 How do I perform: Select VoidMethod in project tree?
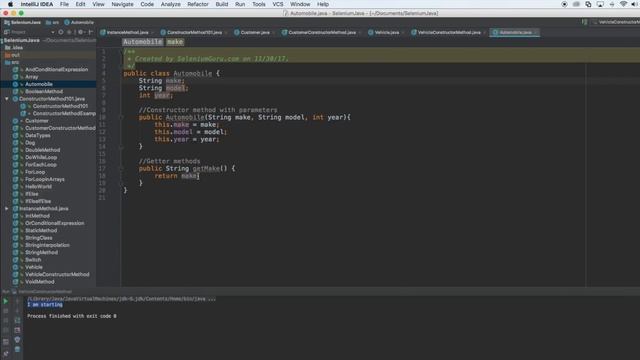click(40, 282)
